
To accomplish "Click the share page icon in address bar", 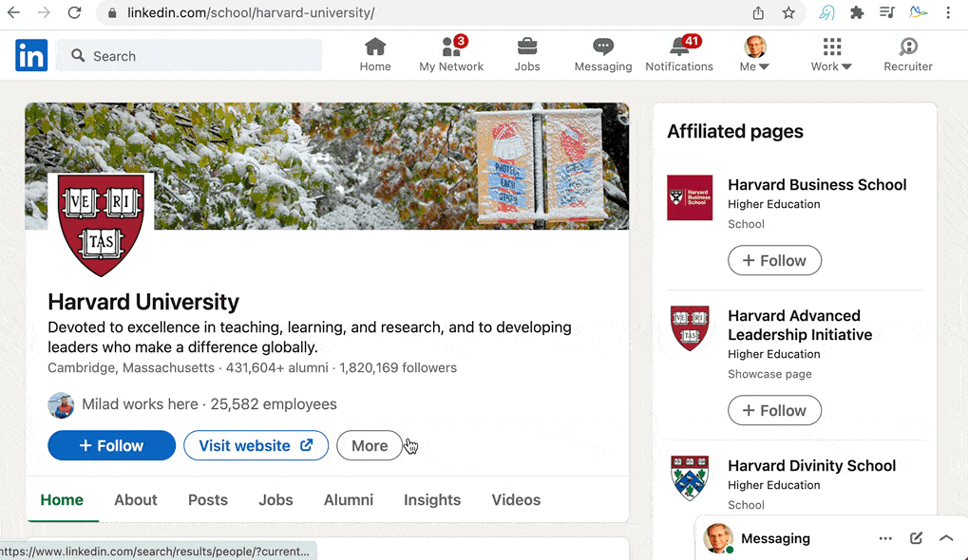I will 758,13.
